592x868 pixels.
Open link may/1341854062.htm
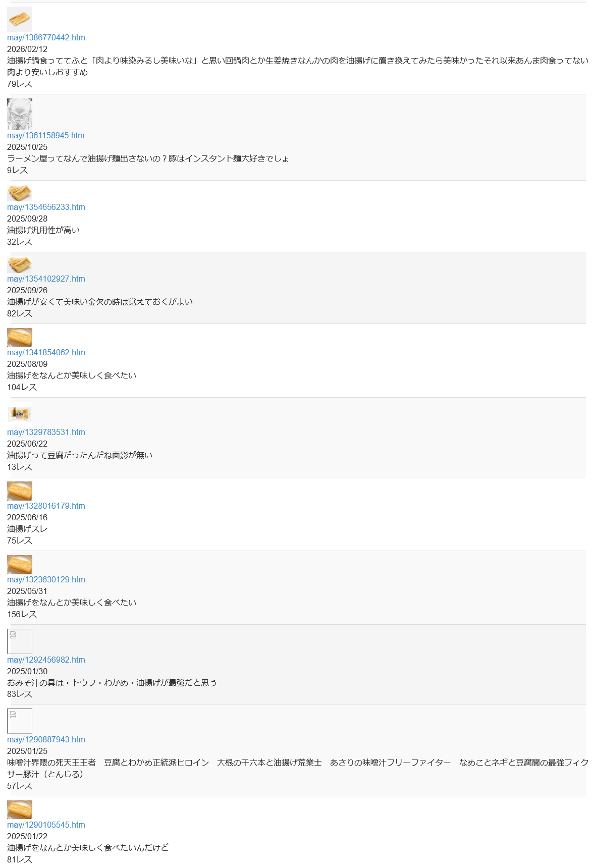point(46,352)
